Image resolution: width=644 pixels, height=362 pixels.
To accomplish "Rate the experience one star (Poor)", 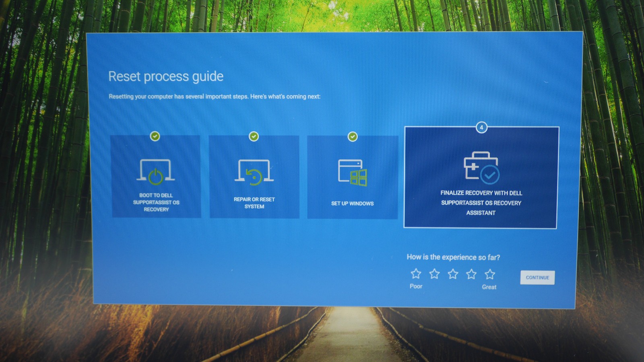I will [x=416, y=274].
